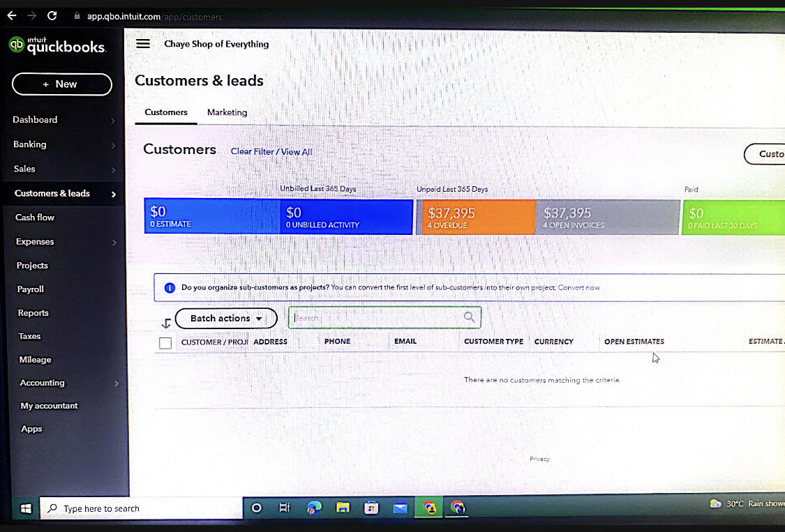Viewport: 785px width, 532px height.
Task: Expand the Accounting menu chevron
Action: click(x=116, y=384)
